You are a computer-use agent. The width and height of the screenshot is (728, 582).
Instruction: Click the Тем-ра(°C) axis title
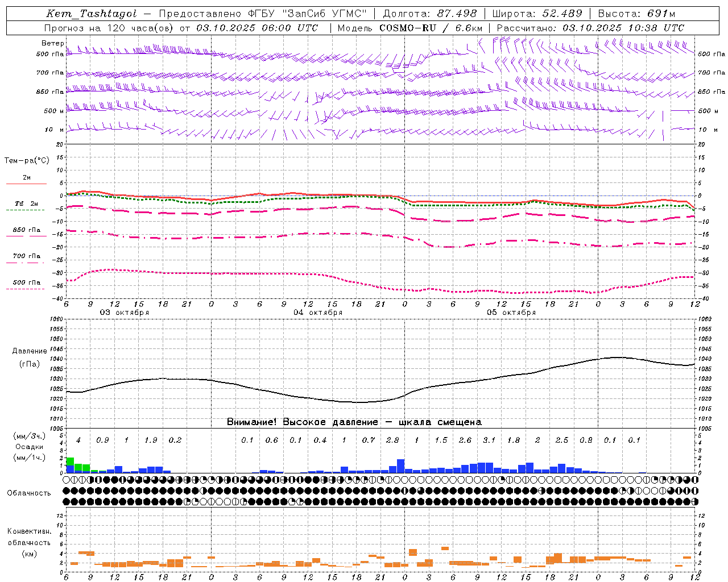(x=27, y=161)
